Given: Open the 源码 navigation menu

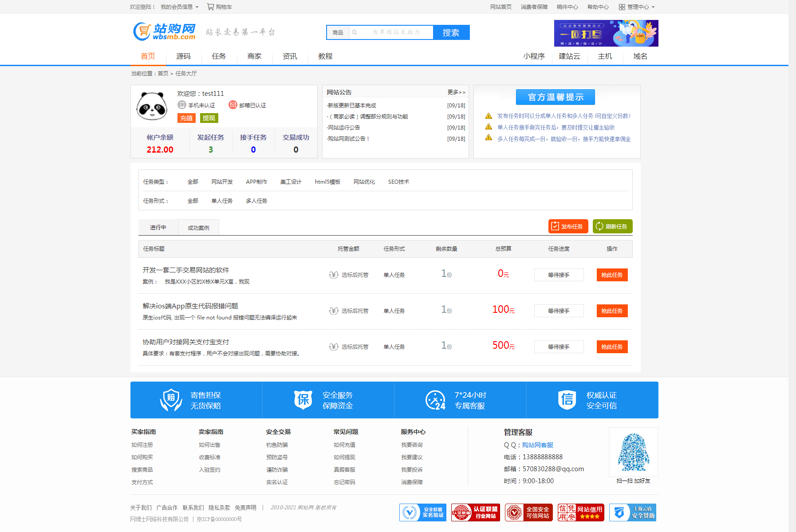Looking at the screenshot, I should click(x=183, y=56).
